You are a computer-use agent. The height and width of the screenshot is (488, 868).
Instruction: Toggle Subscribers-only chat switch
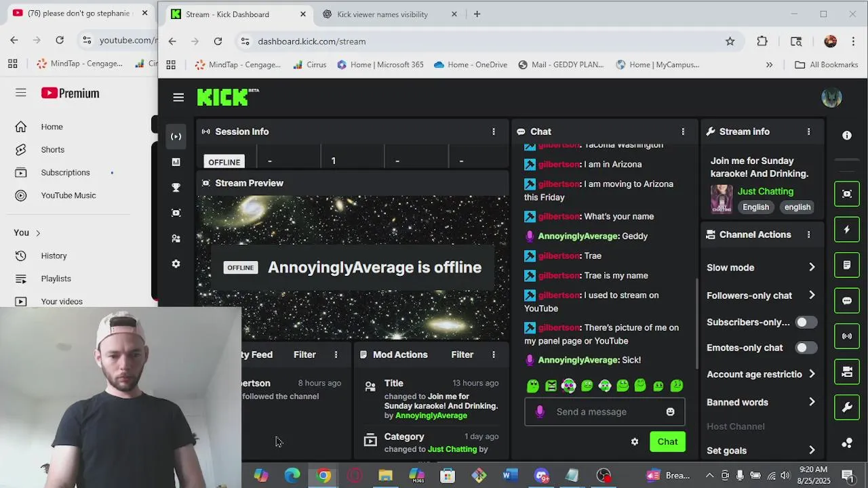click(806, 323)
